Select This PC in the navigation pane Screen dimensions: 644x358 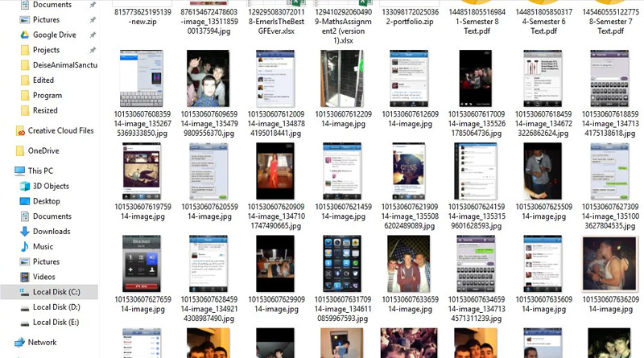tap(40, 171)
